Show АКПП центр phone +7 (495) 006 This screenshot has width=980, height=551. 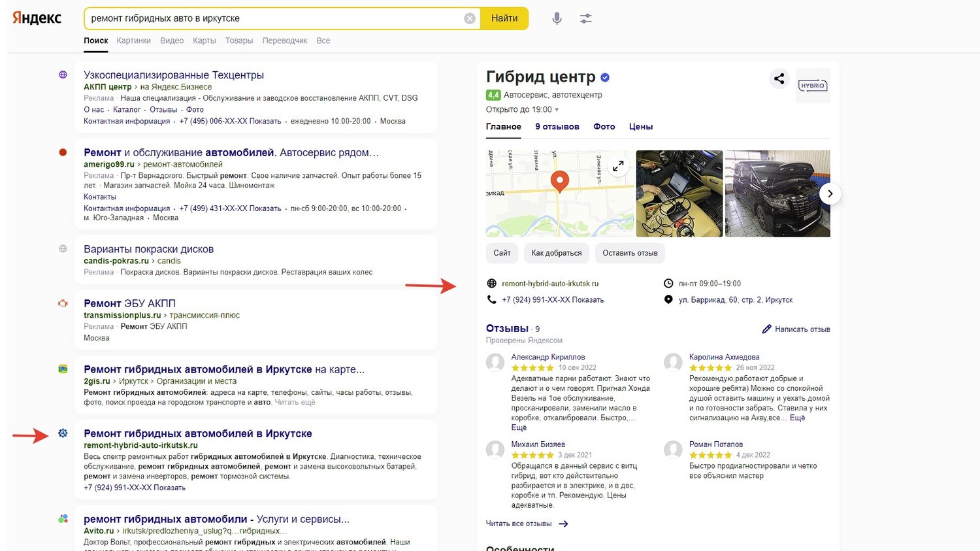tap(230, 122)
